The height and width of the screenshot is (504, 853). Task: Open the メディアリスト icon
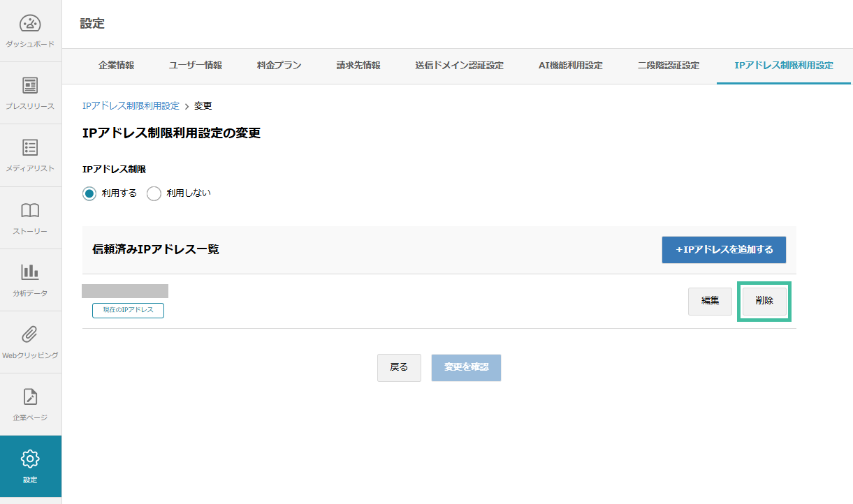29,148
